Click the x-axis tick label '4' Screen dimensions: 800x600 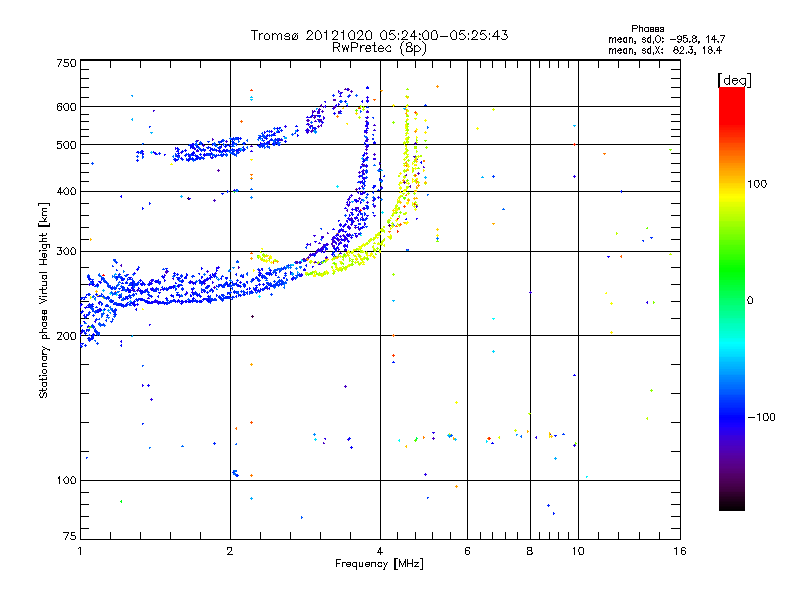380,551
